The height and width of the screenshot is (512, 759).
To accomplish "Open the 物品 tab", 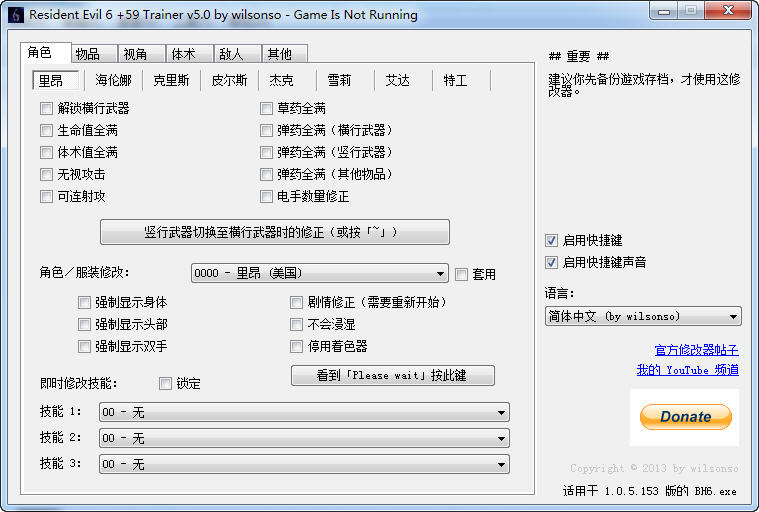I will [x=94, y=54].
